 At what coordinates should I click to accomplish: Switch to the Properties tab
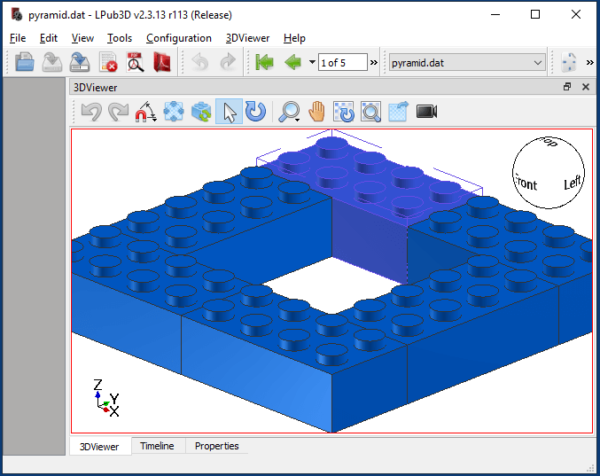[x=217, y=446]
